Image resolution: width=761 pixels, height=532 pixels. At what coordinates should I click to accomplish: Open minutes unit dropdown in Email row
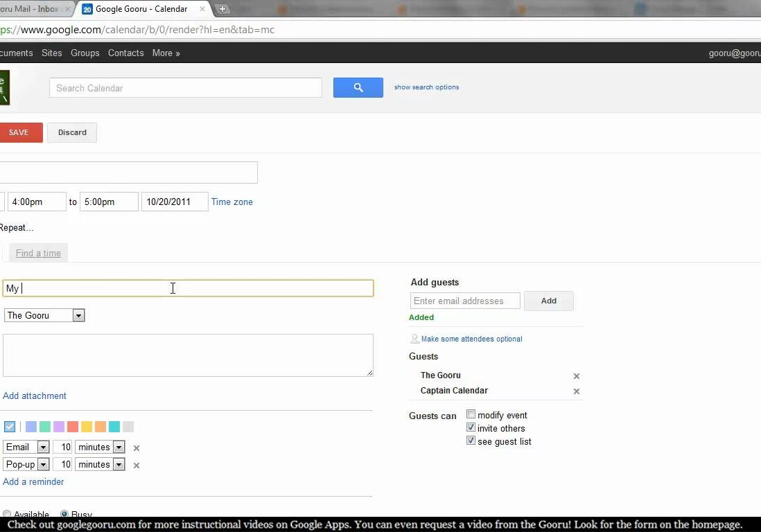tap(100, 447)
